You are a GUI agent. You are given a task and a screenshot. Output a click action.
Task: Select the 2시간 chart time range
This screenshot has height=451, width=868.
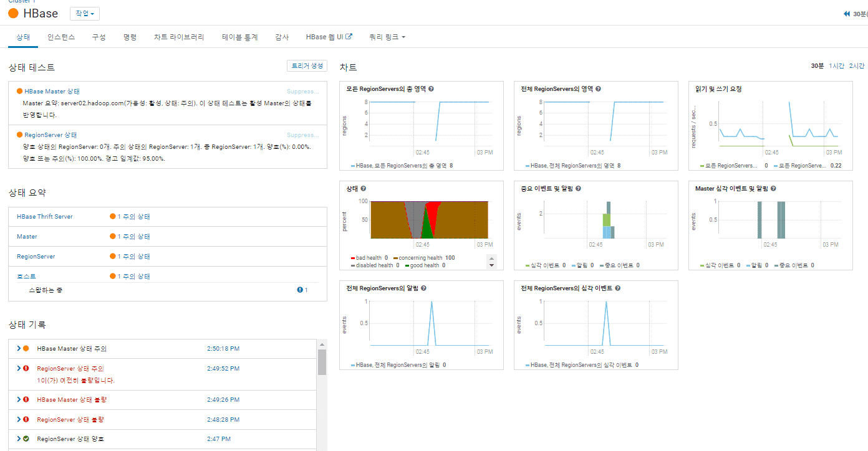point(857,66)
